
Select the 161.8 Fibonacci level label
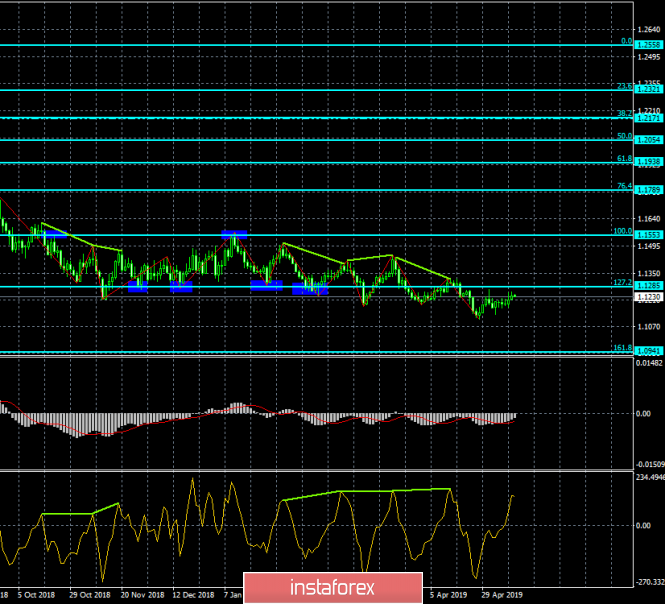(x=623, y=348)
